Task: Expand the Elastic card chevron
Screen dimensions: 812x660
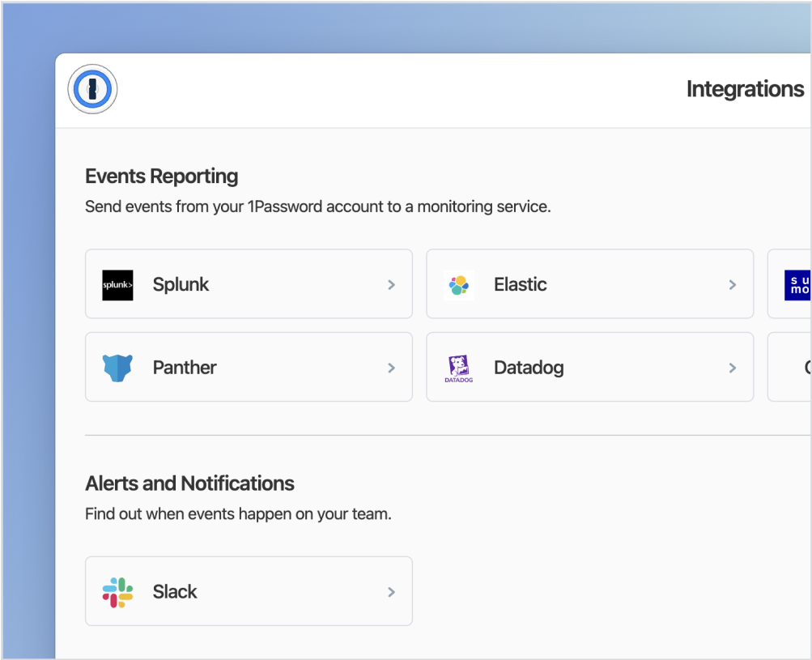Action: tap(732, 284)
